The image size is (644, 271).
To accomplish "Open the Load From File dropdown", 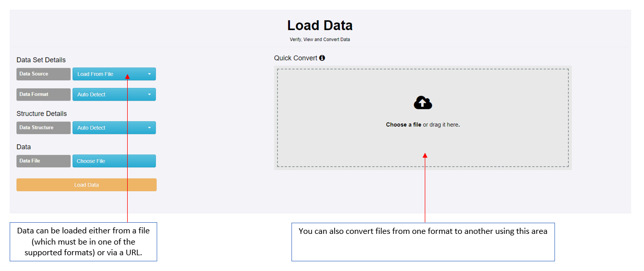I will coord(114,74).
